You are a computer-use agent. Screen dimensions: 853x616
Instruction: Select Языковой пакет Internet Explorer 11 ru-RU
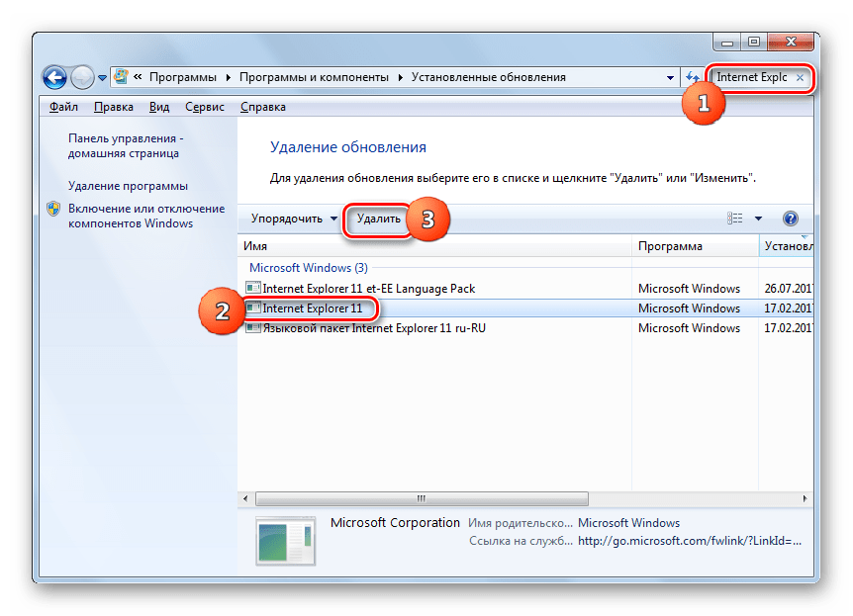[374, 328]
